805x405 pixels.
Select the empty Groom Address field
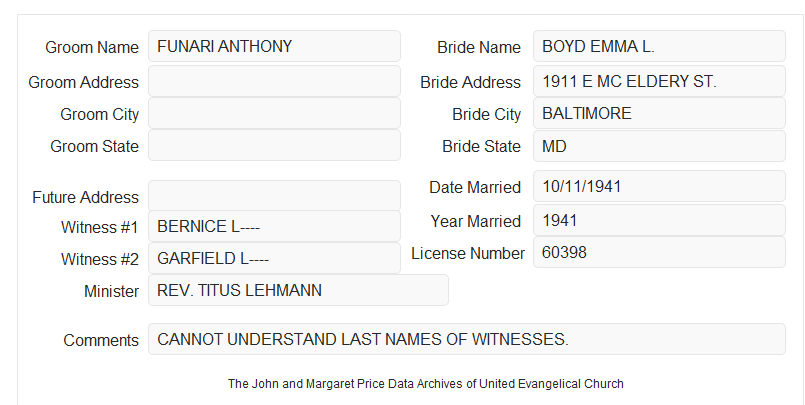point(274,81)
